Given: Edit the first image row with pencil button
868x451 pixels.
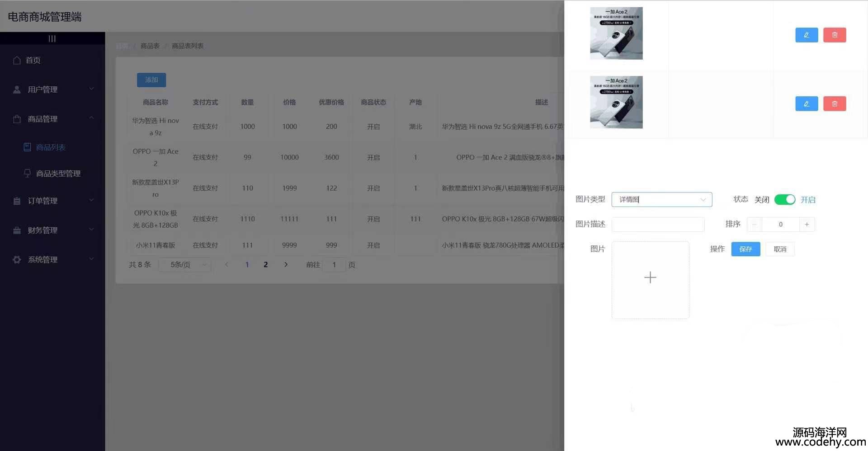Looking at the screenshot, I should tap(807, 35).
